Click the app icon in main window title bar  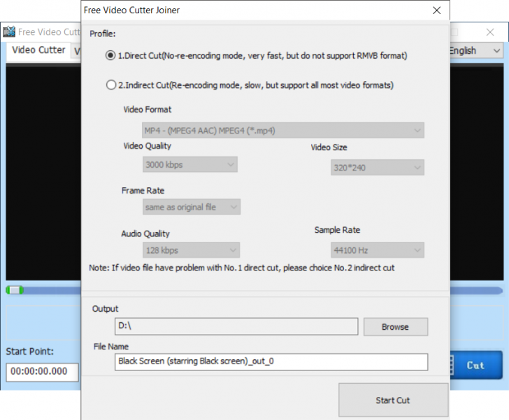(x=9, y=31)
